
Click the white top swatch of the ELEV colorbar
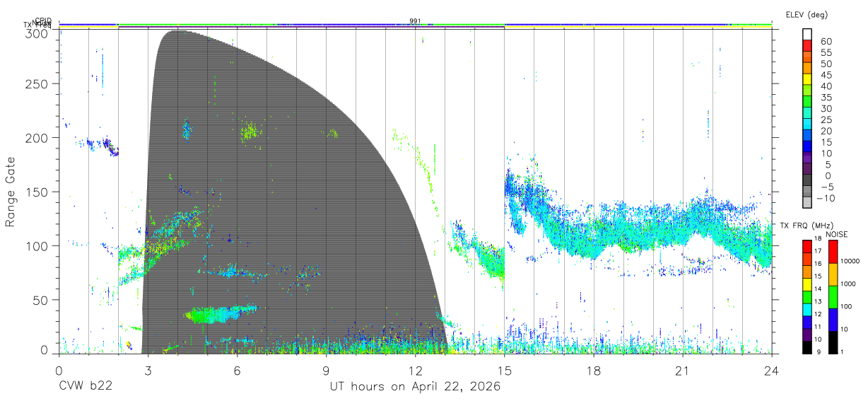point(807,35)
